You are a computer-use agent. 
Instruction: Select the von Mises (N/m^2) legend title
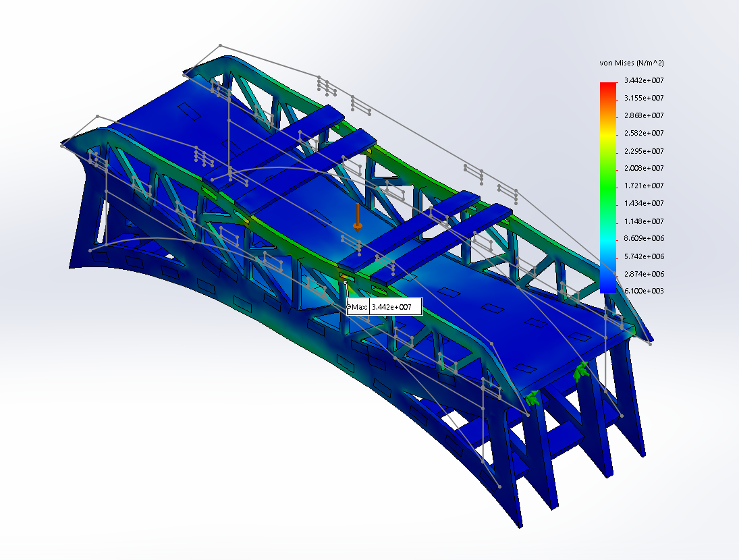pyautogui.click(x=632, y=63)
